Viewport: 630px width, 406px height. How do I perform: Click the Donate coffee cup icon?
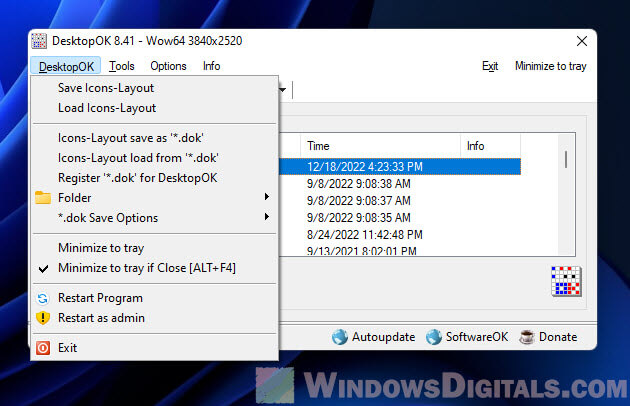point(527,337)
